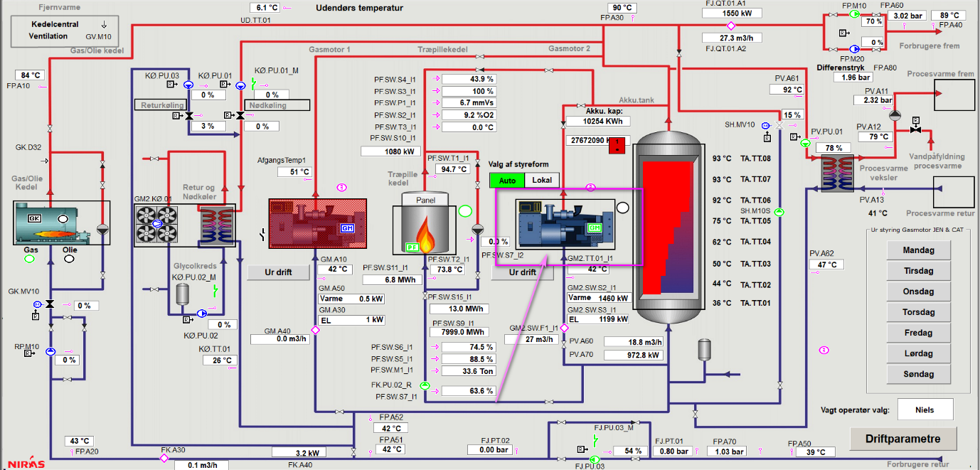Select Fredag in the Ur styring schedule
Image resolution: width=980 pixels, height=470 pixels.
click(917, 333)
